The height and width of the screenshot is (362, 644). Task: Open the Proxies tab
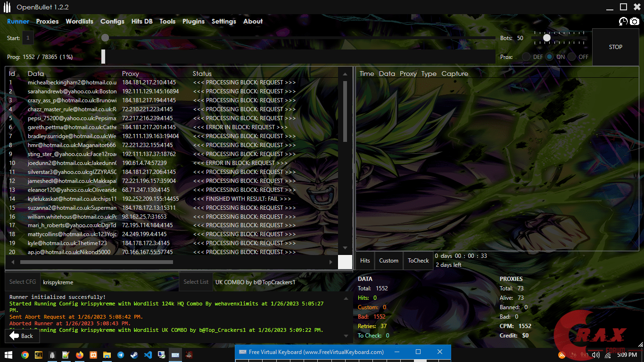click(47, 21)
